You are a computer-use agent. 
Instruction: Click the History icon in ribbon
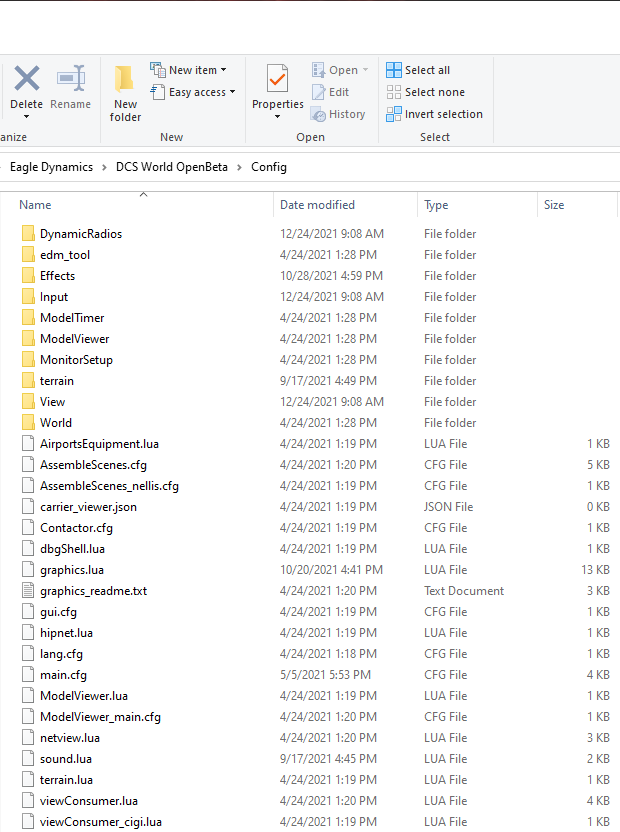tap(318, 114)
